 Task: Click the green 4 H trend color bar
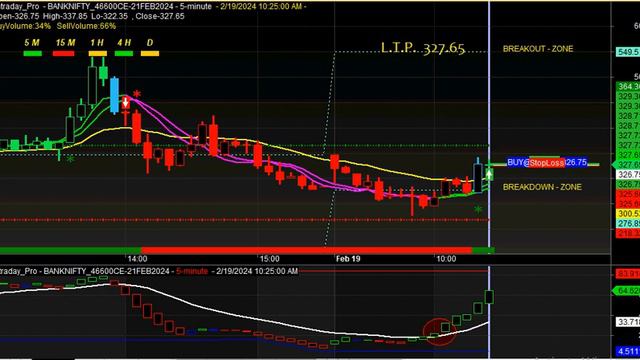(124, 53)
